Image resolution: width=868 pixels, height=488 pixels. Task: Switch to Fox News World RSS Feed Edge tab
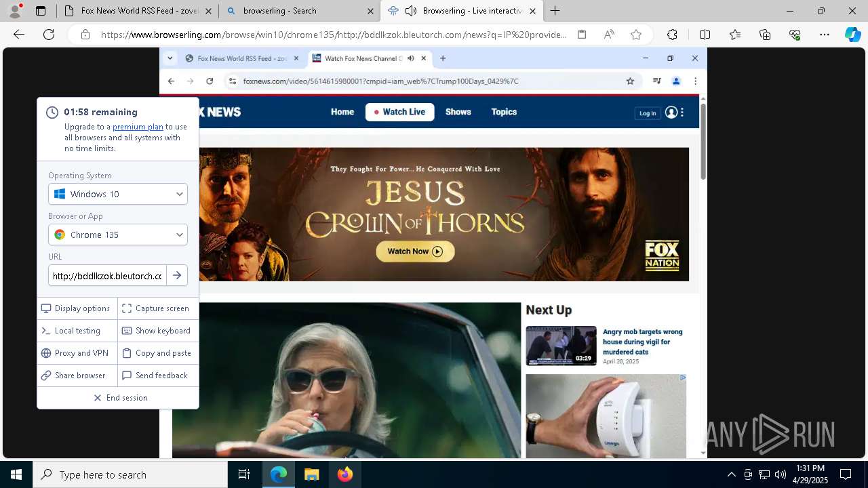(138, 11)
